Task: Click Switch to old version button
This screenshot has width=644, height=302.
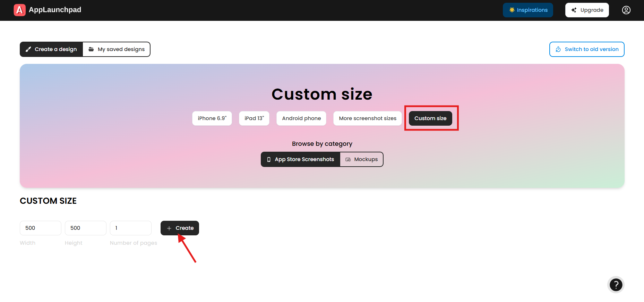Action: [x=587, y=49]
